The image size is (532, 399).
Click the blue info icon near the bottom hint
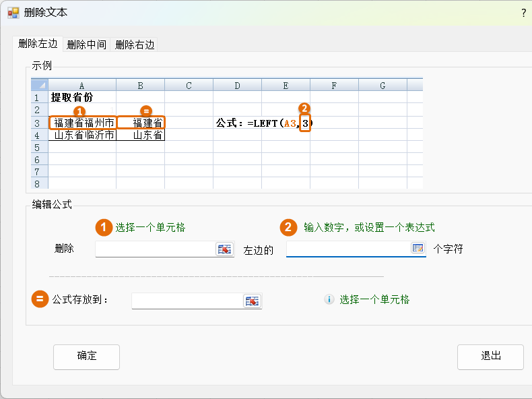click(x=329, y=299)
